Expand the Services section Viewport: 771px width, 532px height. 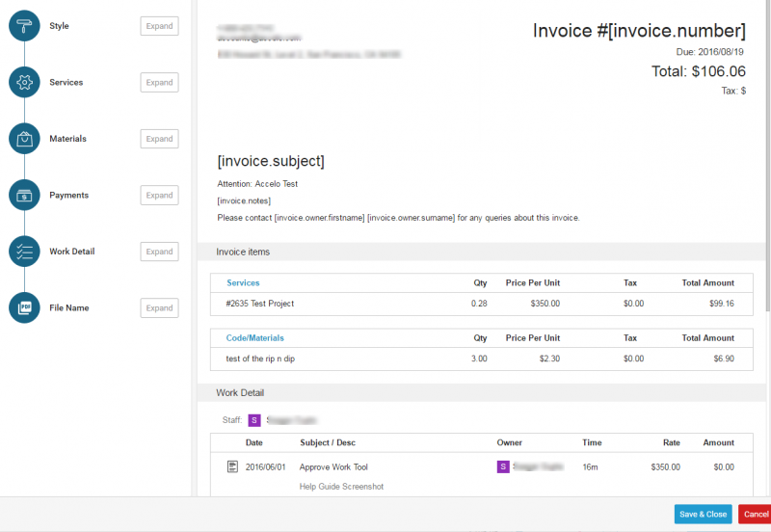159,83
